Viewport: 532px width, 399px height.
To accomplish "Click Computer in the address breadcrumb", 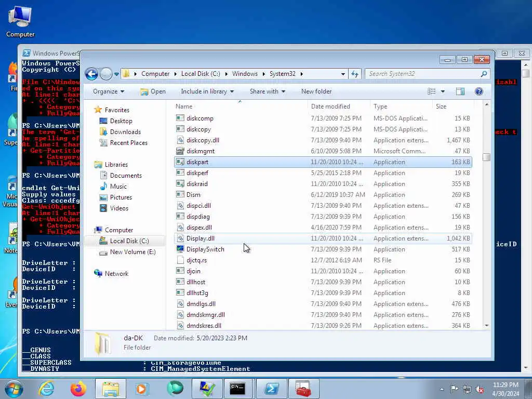I will (155, 74).
